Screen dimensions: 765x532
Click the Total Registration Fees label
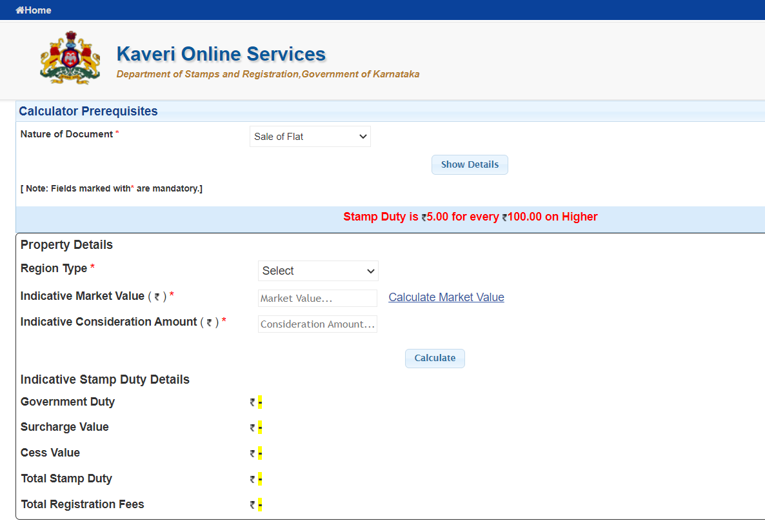point(83,504)
